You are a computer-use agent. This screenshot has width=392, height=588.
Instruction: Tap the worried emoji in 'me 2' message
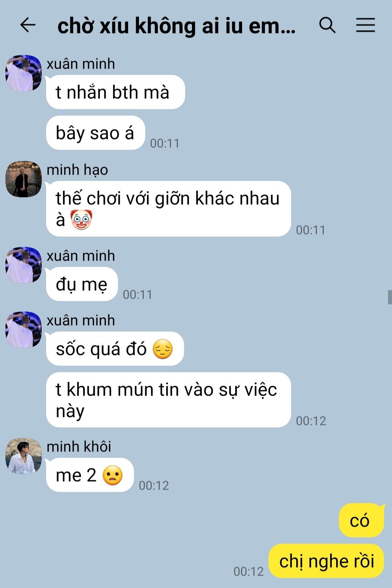(x=113, y=475)
